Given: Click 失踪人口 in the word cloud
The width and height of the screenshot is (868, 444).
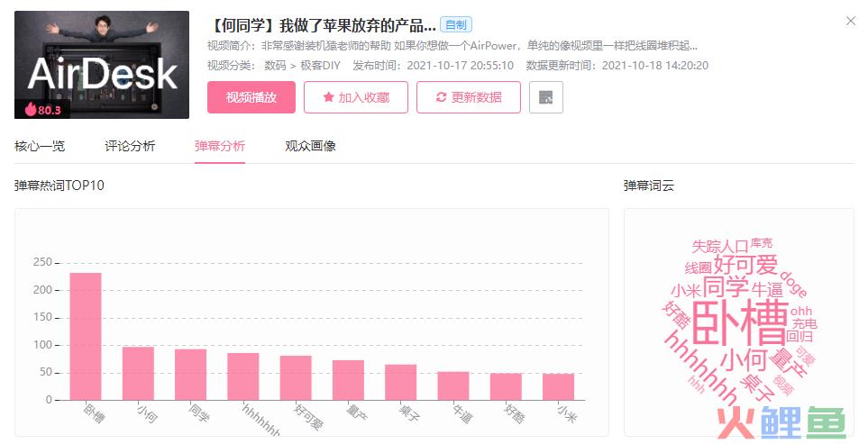Looking at the screenshot, I should pos(719,246).
